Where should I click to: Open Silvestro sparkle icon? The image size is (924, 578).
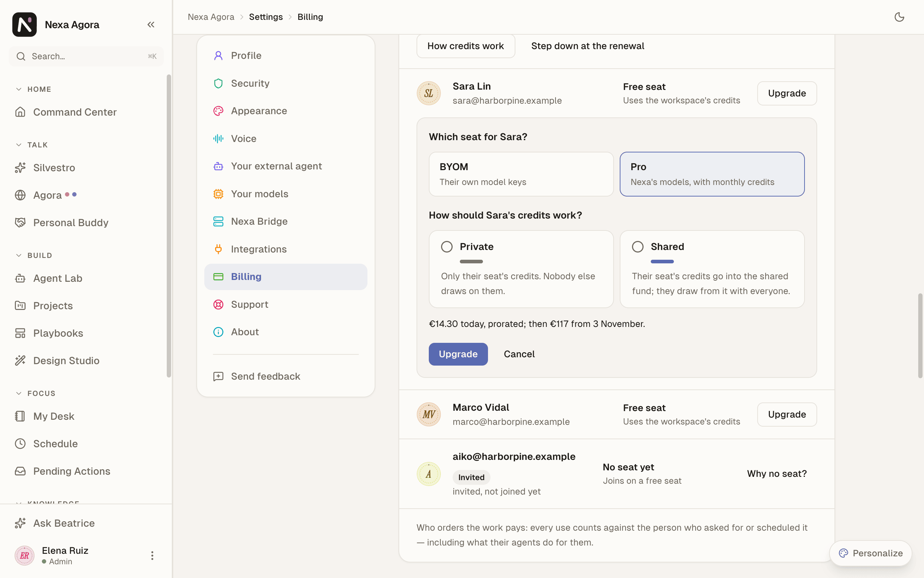coord(20,168)
